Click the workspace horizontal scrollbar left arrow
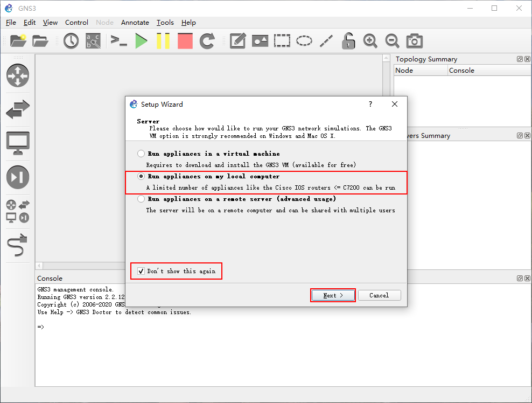 (x=39, y=266)
